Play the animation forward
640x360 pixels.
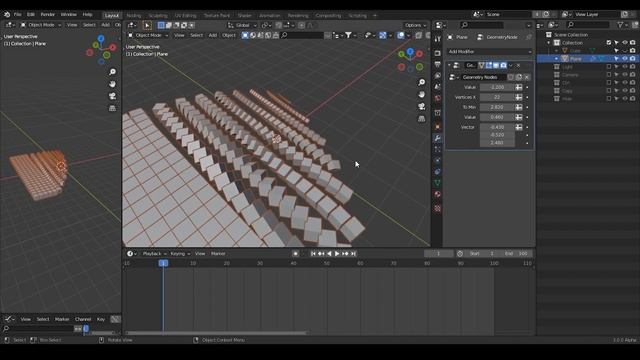(x=337, y=253)
